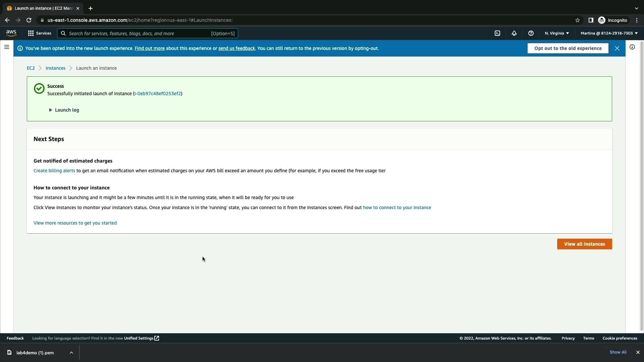Open notifications bell icon
Screen dimensions: 644x362
(x=514, y=33)
